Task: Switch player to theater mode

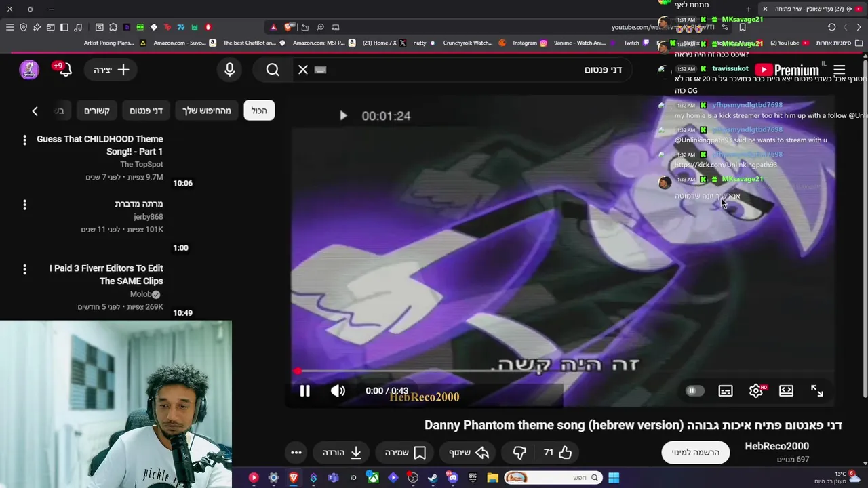Action: point(786,391)
